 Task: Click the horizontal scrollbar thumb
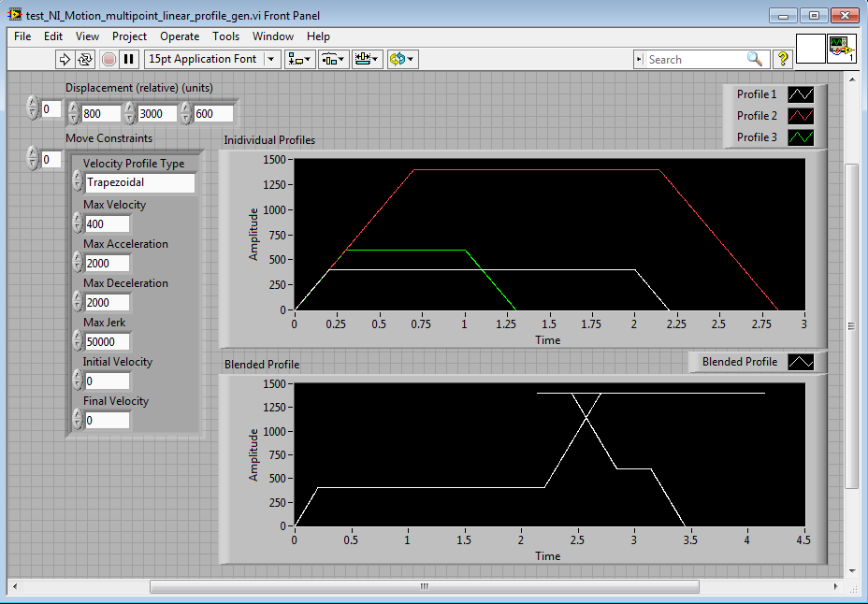425,586
